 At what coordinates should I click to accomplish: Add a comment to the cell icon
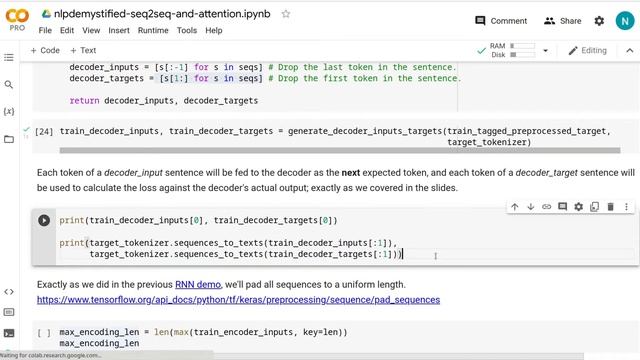click(562, 207)
